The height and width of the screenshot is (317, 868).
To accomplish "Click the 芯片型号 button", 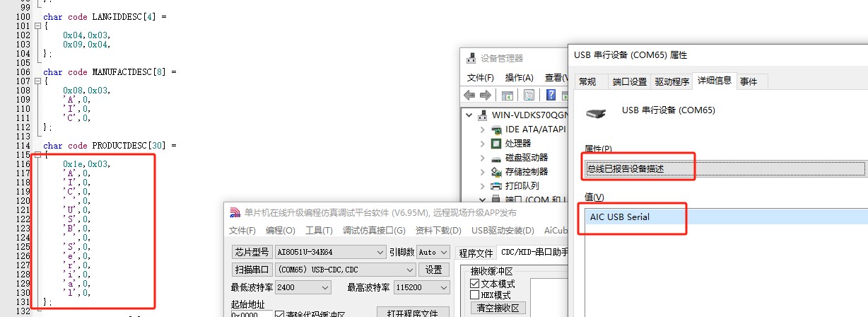I will click(252, 252).
